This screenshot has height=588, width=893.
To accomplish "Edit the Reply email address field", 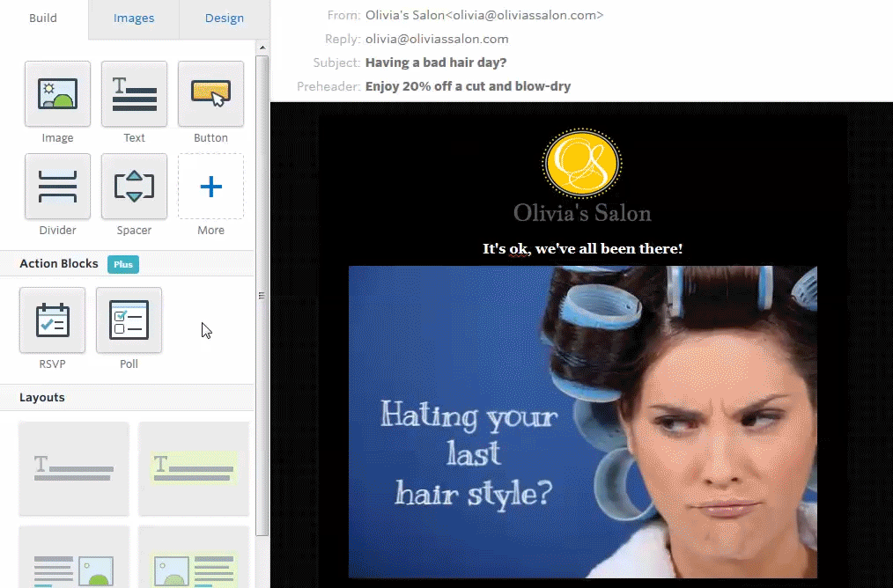I will 437,39.
